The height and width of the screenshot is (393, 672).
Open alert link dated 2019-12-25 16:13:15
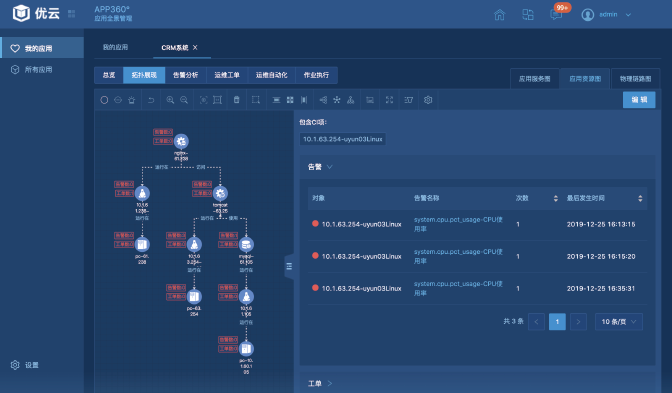pyautogui.click(x=458, y=224)
